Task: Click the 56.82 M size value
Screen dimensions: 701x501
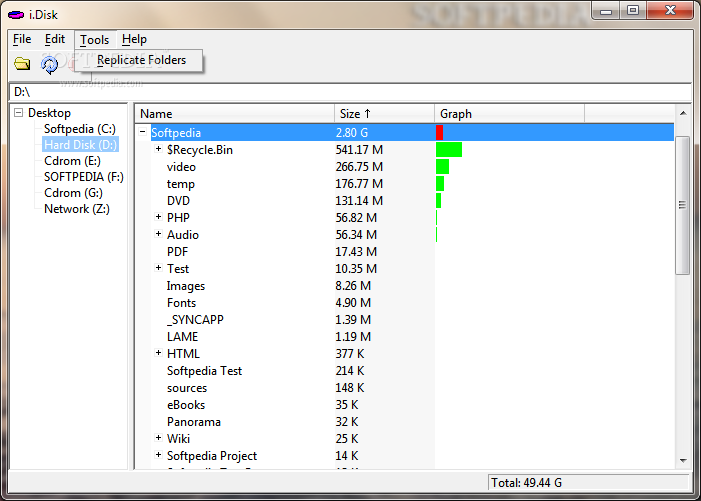Action: point(356,218)
